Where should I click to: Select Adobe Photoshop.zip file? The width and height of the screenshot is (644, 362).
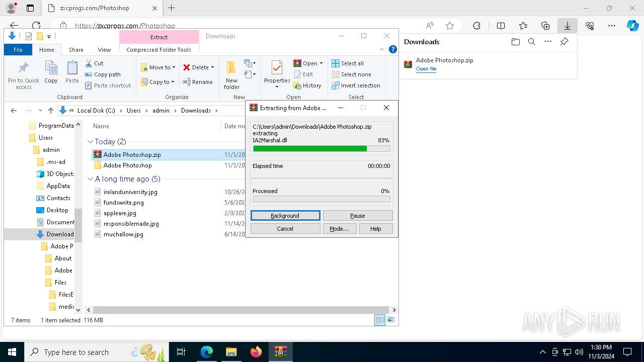(132, 155)
